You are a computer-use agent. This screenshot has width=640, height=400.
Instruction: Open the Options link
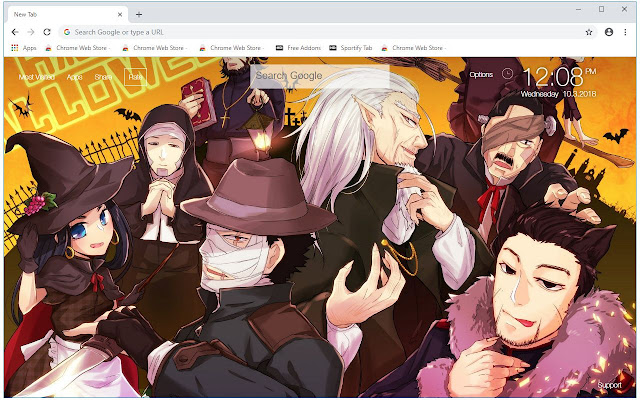click(481, 74)
